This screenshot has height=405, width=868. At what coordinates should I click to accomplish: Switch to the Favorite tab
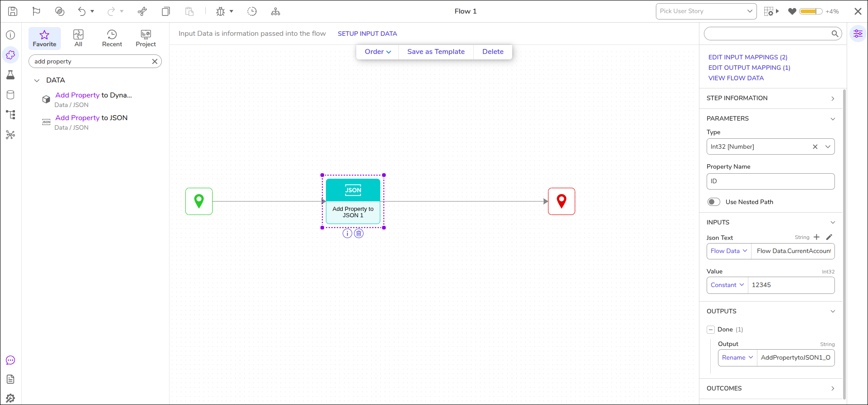click(x=44, y=39)
